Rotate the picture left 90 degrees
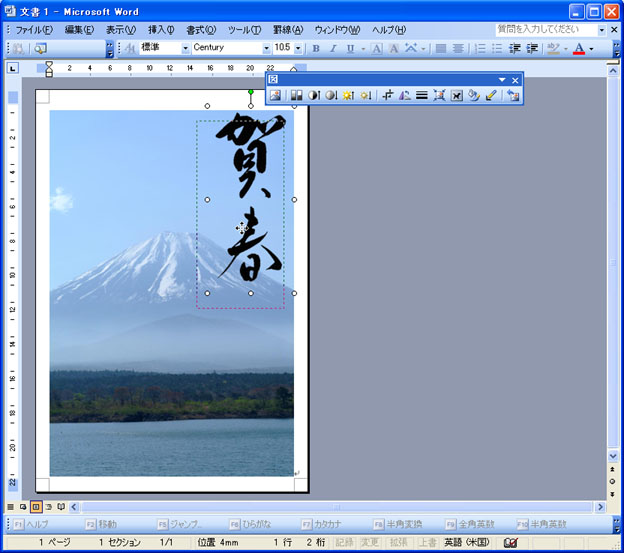This screenshot has width=624, height=553. (x=404, y=96)
